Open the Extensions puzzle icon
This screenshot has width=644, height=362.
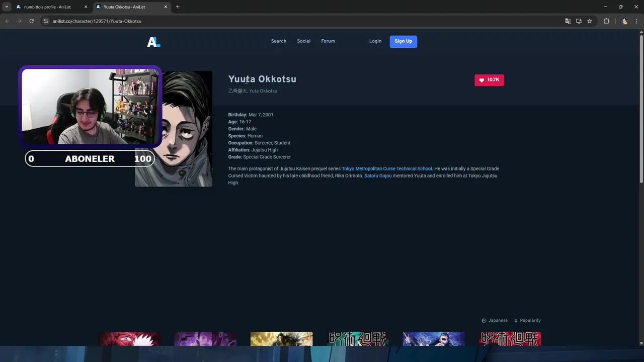(606, 21)
